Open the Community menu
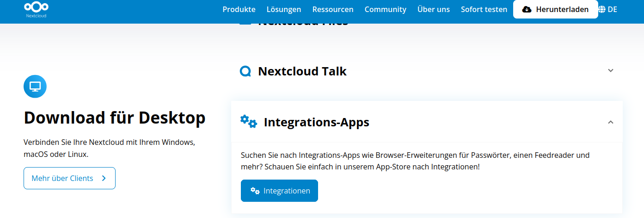 (385, 9)
